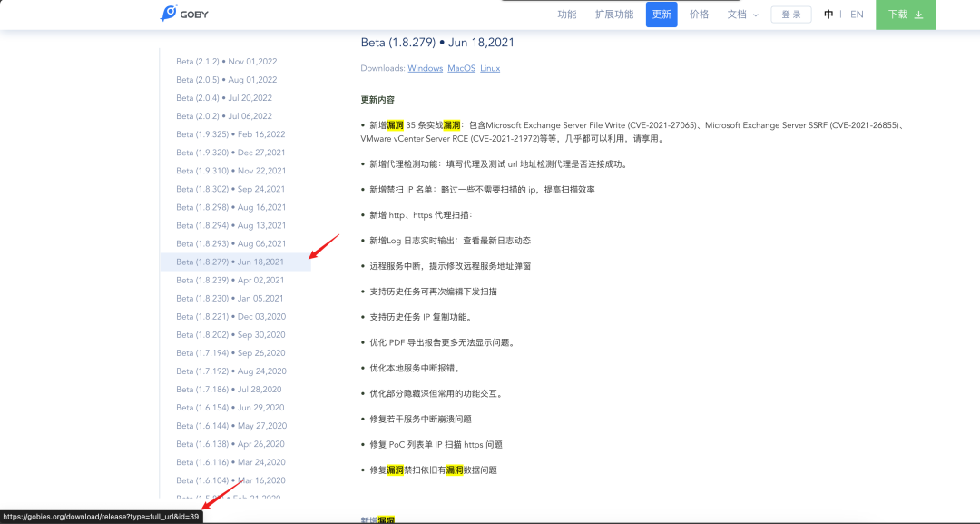Image resolution: width=980 pixels, height=524 pixels.
Task: Select Beta (2.0.5) Aug 01,2022 release
Action: 226,79
